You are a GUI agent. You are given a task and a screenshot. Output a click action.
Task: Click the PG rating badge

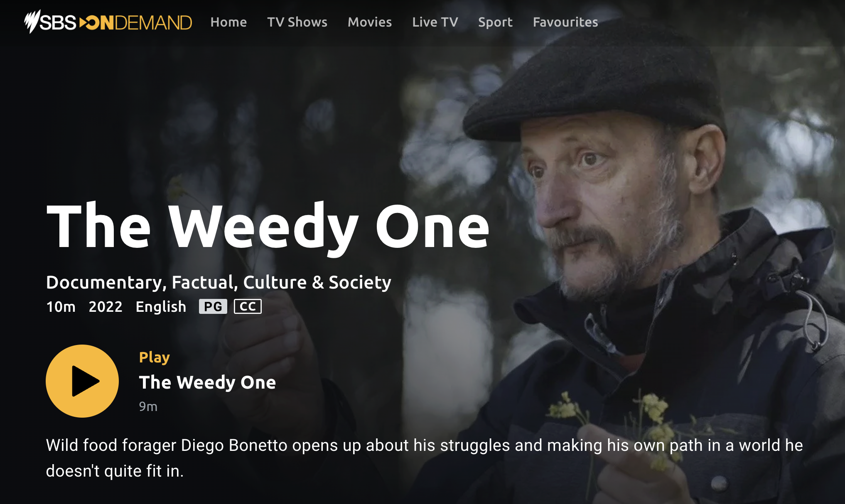point(213,306)
